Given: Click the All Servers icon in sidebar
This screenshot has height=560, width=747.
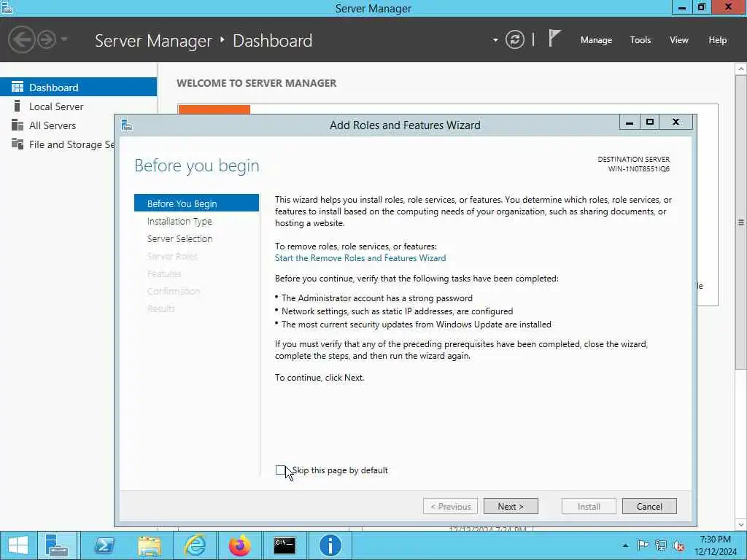Looking at the screenshot, I should coord(18,125).
